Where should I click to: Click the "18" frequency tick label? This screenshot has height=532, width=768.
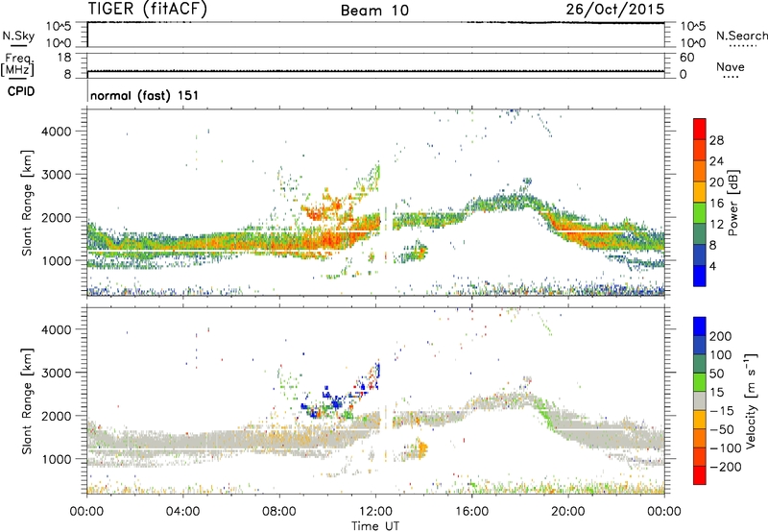[x=64, y=58]
